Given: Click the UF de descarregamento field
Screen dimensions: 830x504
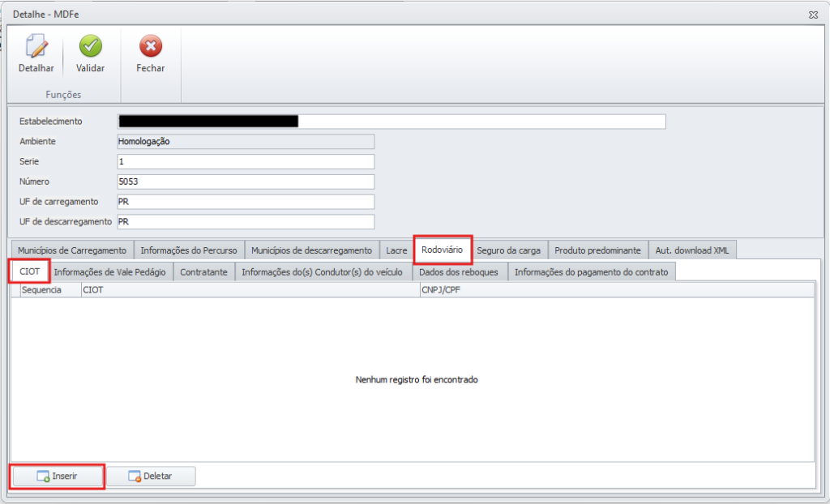Looking at the screenshot, I should 246,221.
